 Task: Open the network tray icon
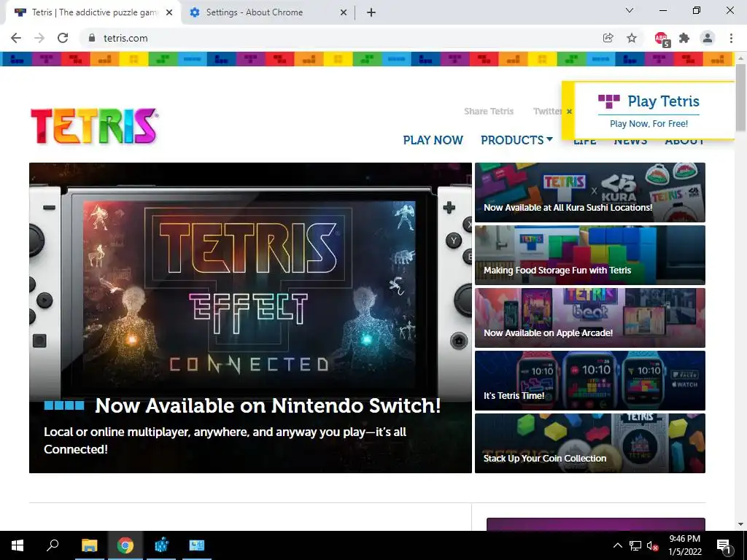click(x=635, y=545)
